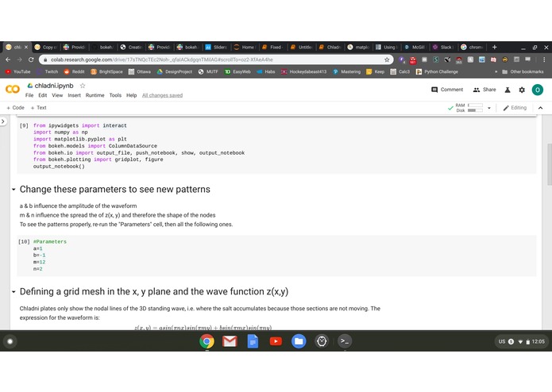Open the Python Challenge bookmark
Viewport: 552px width, 392px height.
[x=437, y=71]
